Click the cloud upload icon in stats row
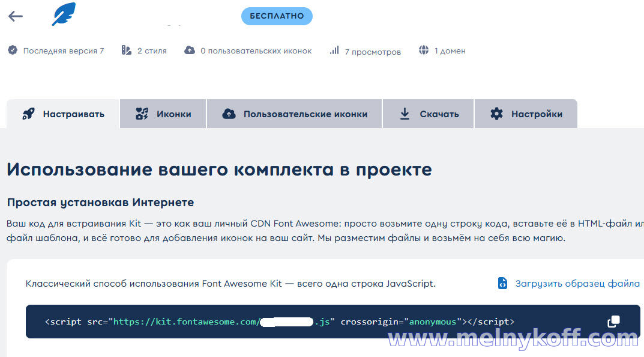Screen dimensions: 644x357 tap(190, 50)
